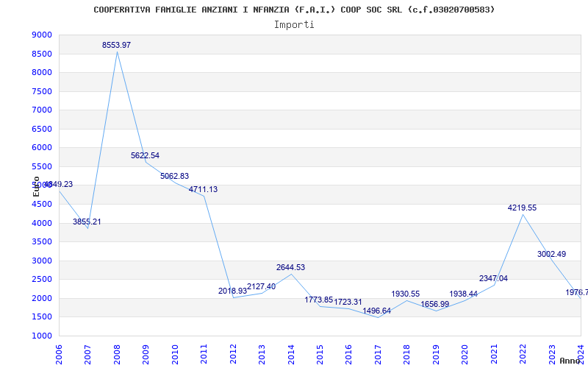Select the 2016 year axis label

[348, 355]
